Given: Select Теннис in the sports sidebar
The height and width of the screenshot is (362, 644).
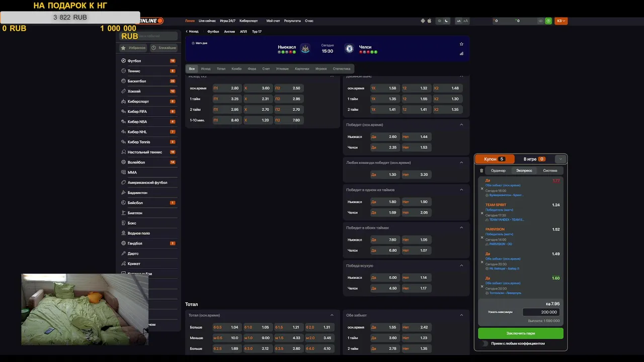Looking at the screenshot, I should 148,71.
